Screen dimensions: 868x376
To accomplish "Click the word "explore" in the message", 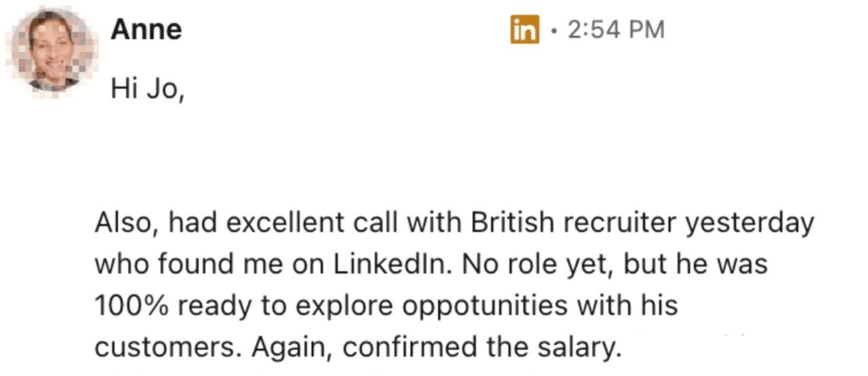I will point(344,305).
